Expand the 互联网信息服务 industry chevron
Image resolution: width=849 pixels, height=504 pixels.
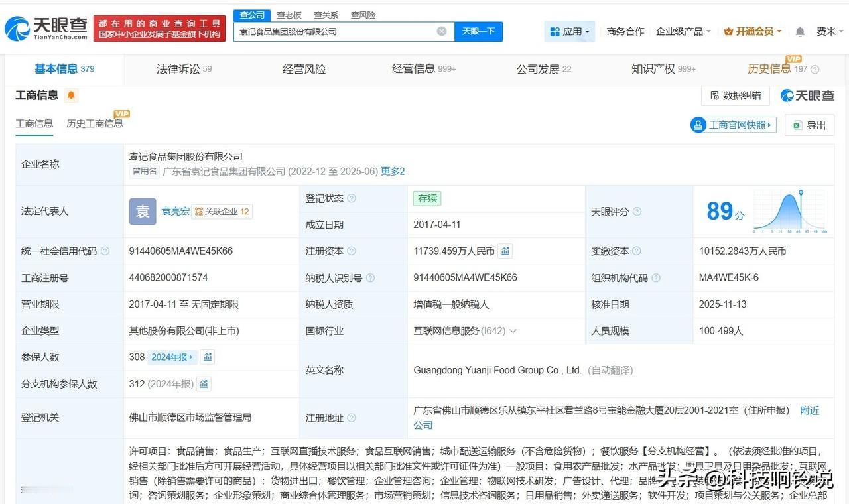coord(512,330)
